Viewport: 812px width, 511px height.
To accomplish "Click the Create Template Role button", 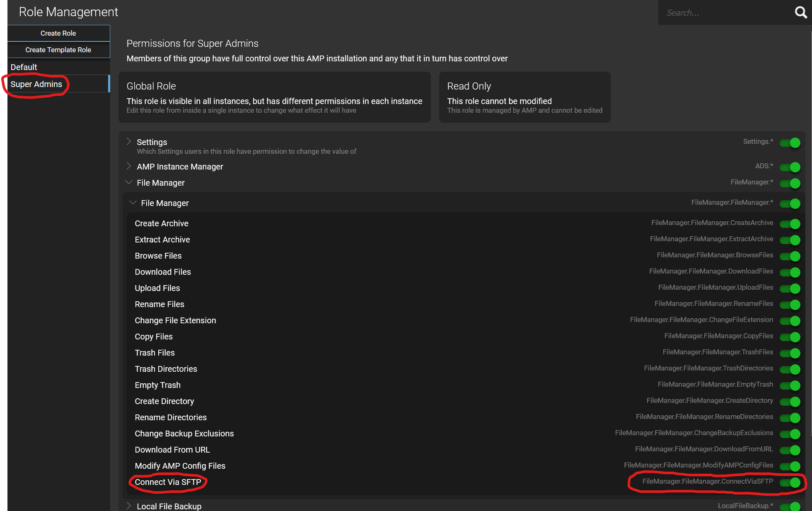I will coord(58,50).
